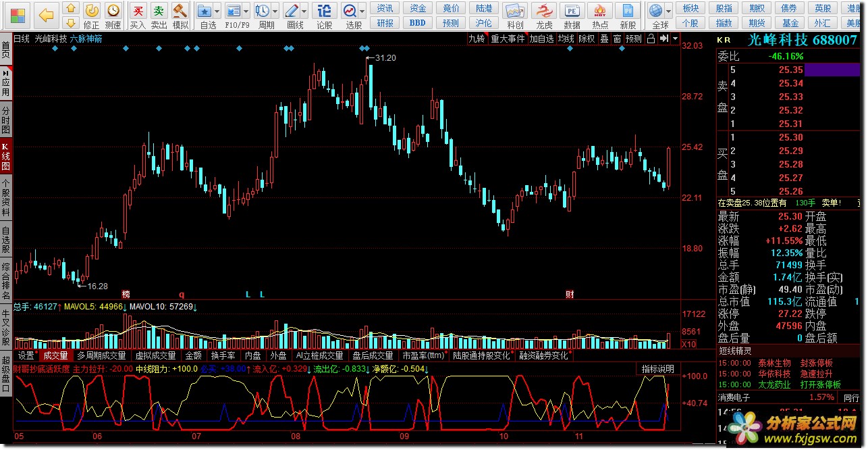Image resolution: width=868 pixels, height=450 pixels.
Task: Open the 首页 home side tab
Action: [6, 49]
